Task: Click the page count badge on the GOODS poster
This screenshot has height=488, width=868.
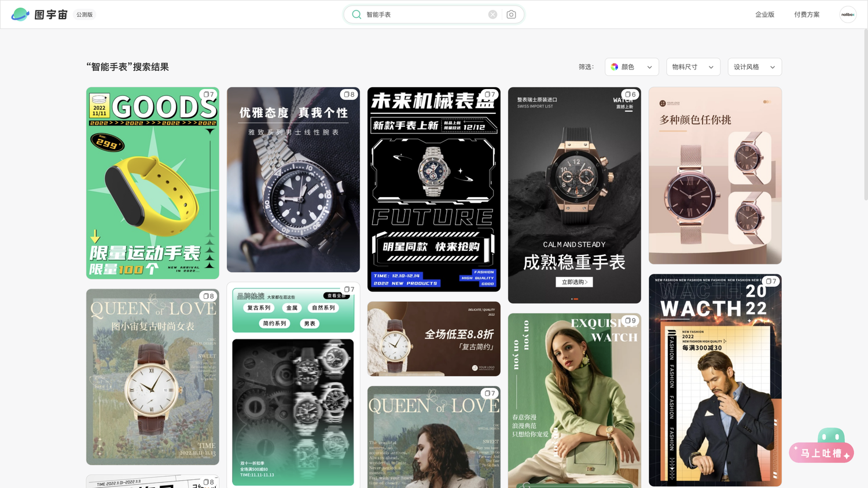Action: click(x=209, y=94)
